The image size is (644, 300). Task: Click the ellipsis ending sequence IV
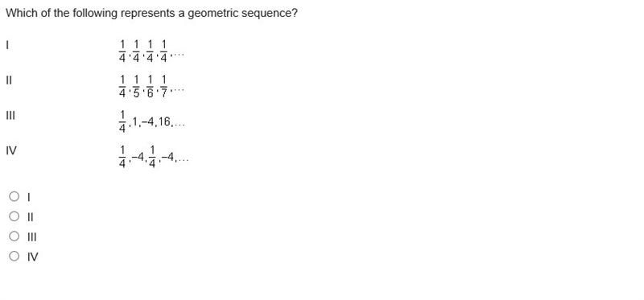click(x=183, y=159)
